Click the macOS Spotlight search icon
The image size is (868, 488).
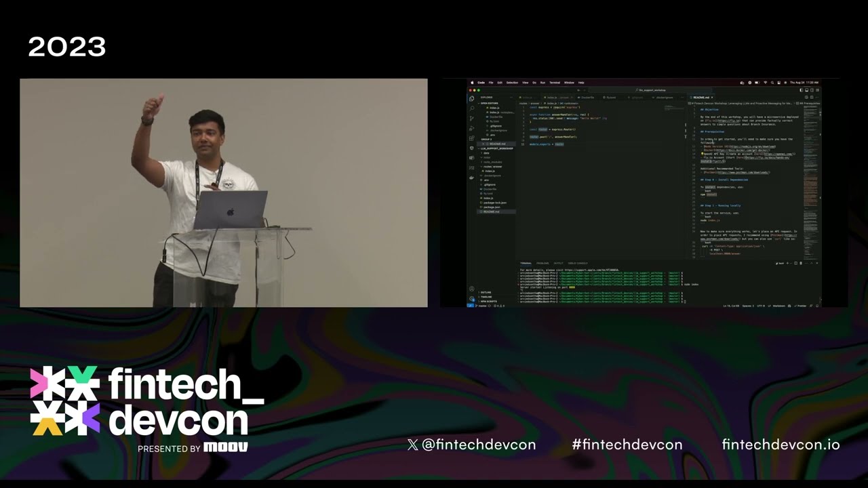(x=772, y=83)
